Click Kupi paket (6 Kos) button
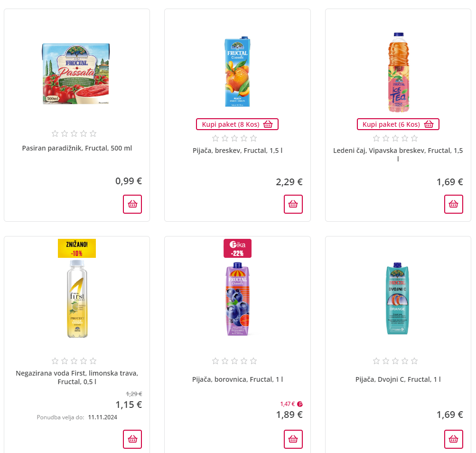The width and height of the screenshot is (476, 453). coord(398,124)
